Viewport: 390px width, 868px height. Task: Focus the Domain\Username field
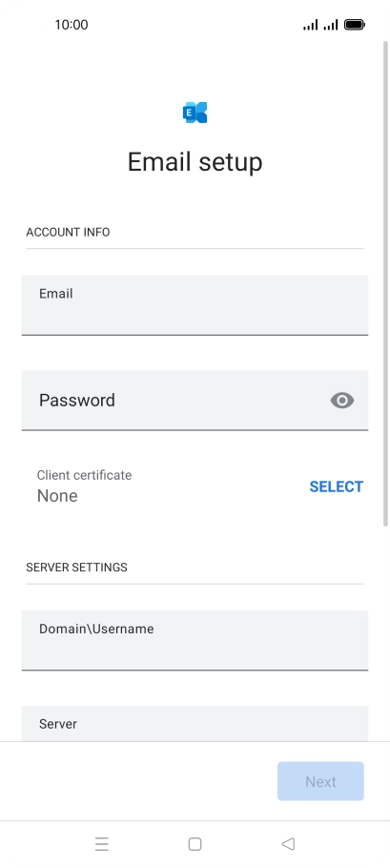(195, 640)
